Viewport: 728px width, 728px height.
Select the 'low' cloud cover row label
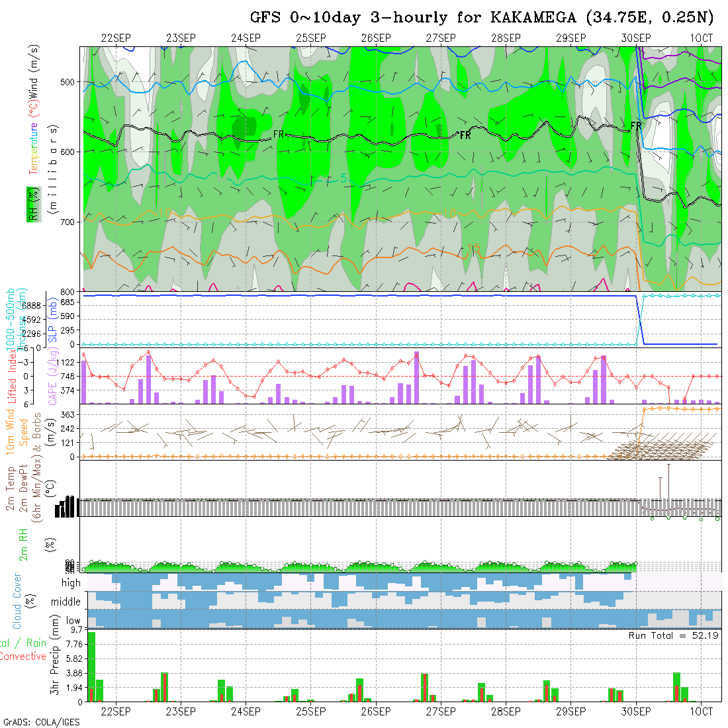73,621
